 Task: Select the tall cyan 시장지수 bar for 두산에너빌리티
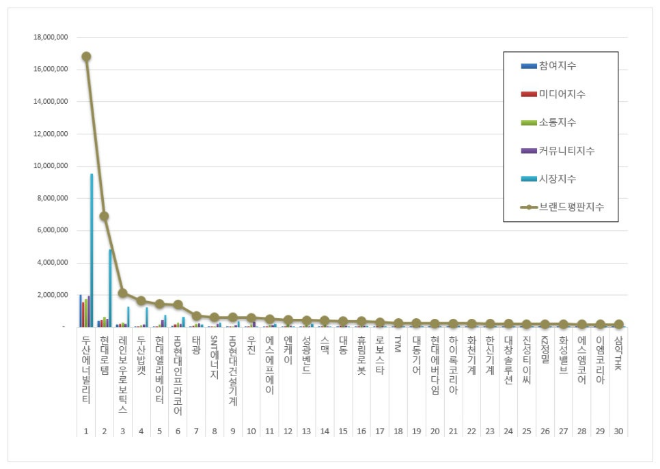(x=92, y=250)
